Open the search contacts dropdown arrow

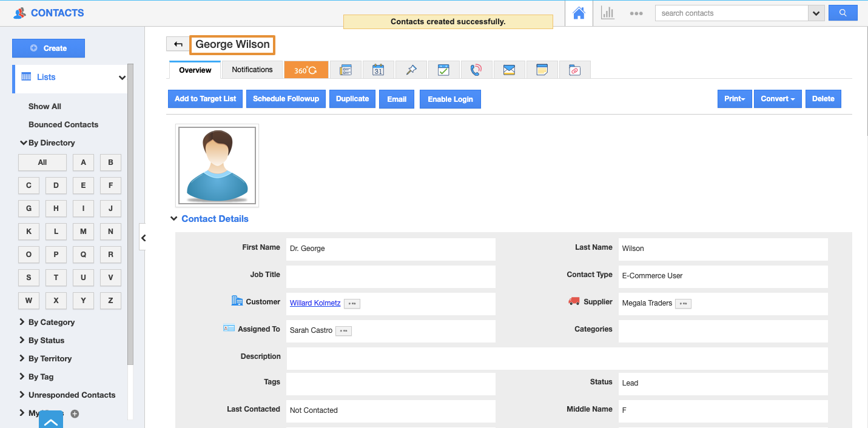[816, 13]
